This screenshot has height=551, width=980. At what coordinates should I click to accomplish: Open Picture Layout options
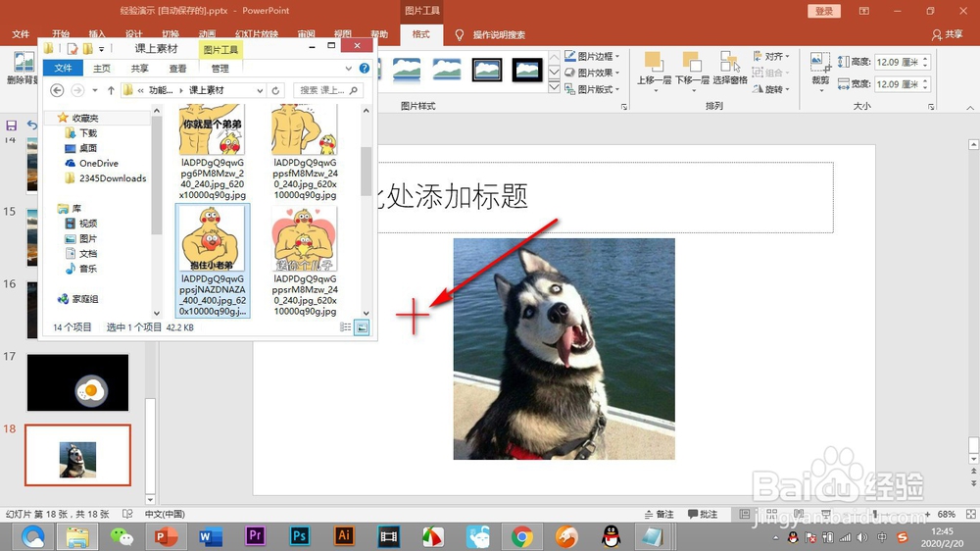coord(592,89)
